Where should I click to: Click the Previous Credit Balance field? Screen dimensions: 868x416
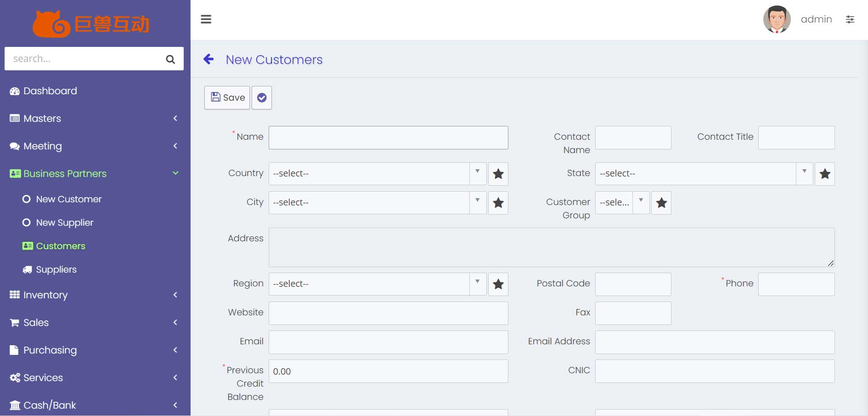pos(389,371)
